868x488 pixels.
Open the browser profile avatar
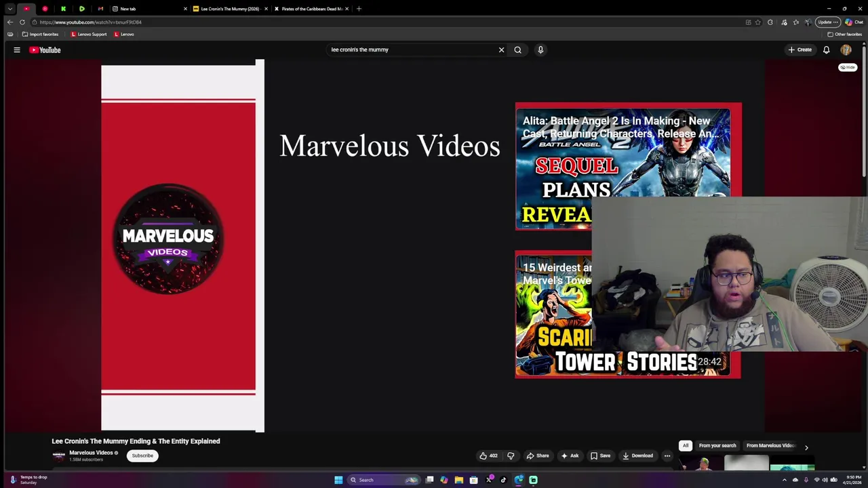click(808, 22)
